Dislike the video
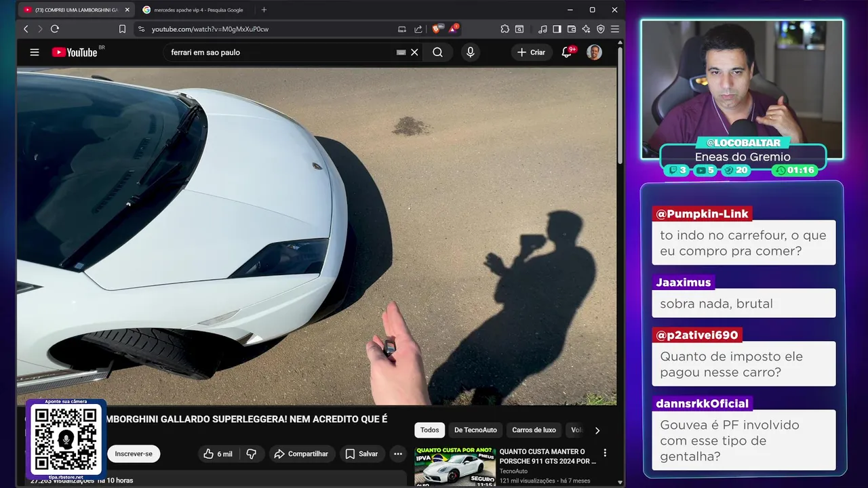The width and height of the screenshot is (868, 488). (251, 454)
